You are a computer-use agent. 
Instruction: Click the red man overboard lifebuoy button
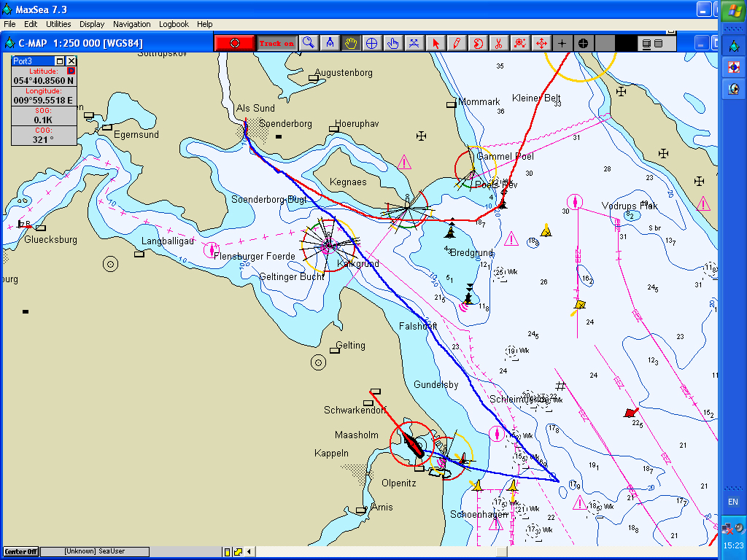[235, 43]
